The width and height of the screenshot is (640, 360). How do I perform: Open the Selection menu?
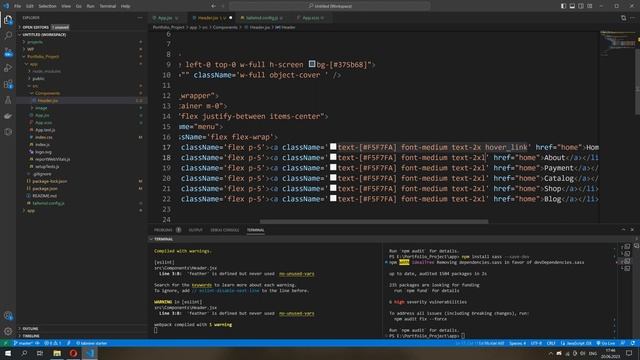click(x=47, y=6)
